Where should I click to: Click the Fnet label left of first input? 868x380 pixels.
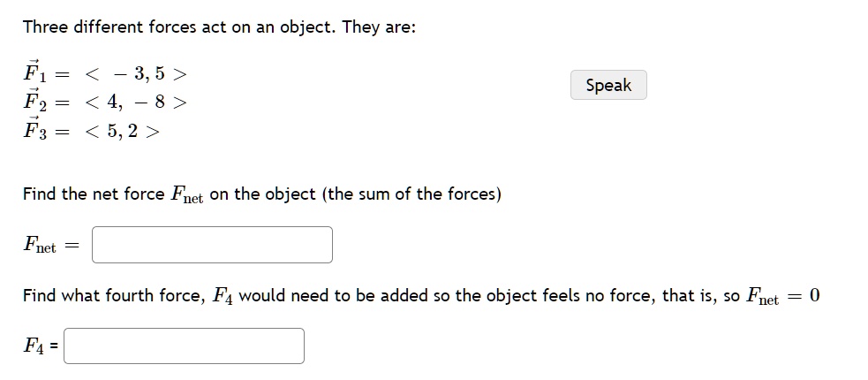(x=39, y=246)
